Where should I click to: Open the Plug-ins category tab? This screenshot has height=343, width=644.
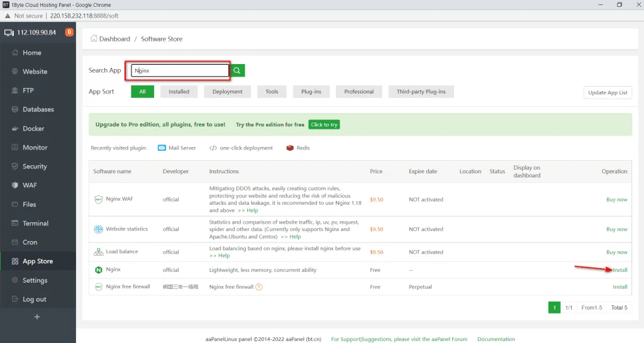coord(311,92)
